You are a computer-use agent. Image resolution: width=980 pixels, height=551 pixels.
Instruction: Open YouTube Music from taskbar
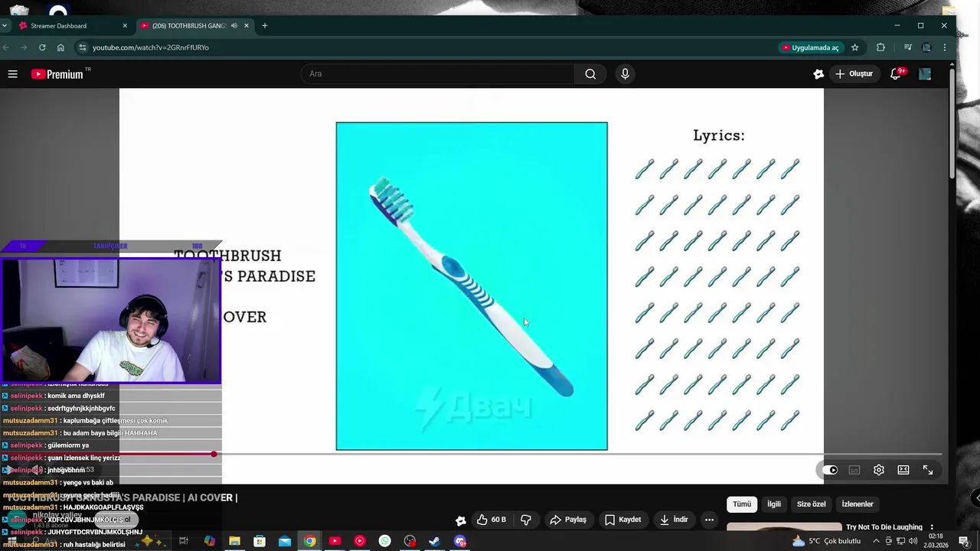360,541
